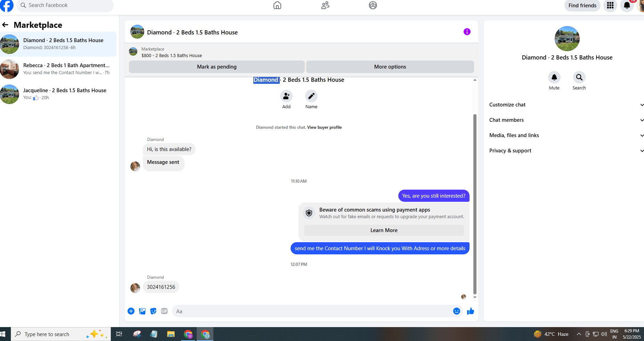Open conversation information purple info icon
644x341 pixels.
point(467,32)
